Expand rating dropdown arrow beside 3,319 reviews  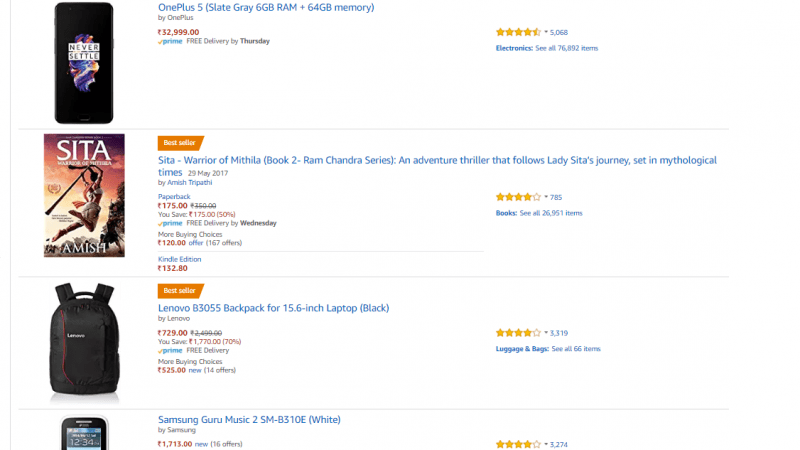pos(546,333)
